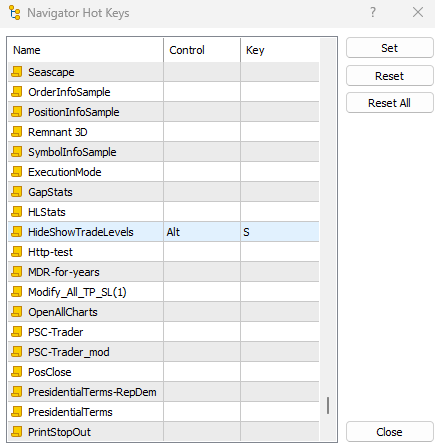
Task: Select the MDR-for-years name text
Action: pos(64,272)
